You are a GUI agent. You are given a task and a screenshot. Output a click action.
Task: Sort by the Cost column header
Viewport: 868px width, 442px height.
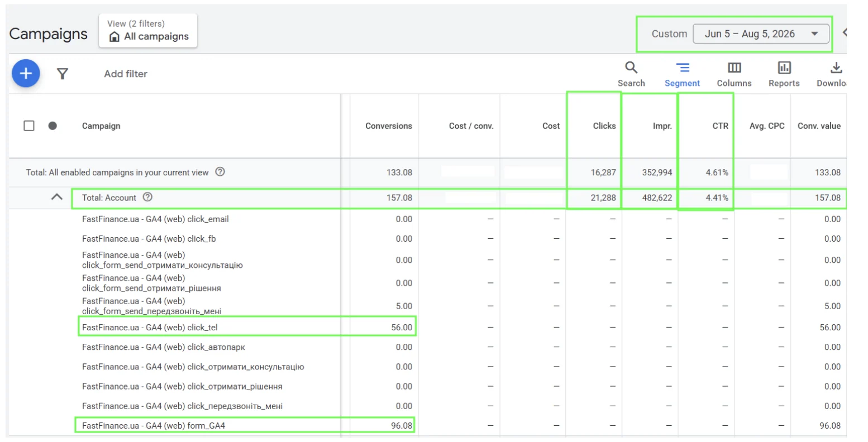point(551,126)
